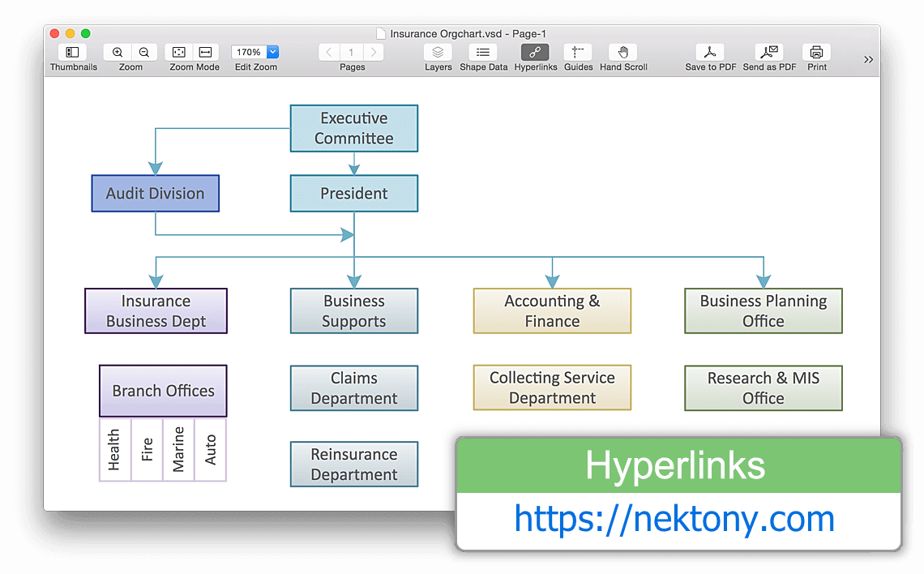Image resolution: width=924 pixels, height=574 pixels.
Task: Go to the next page arrow
Action: 373,53
